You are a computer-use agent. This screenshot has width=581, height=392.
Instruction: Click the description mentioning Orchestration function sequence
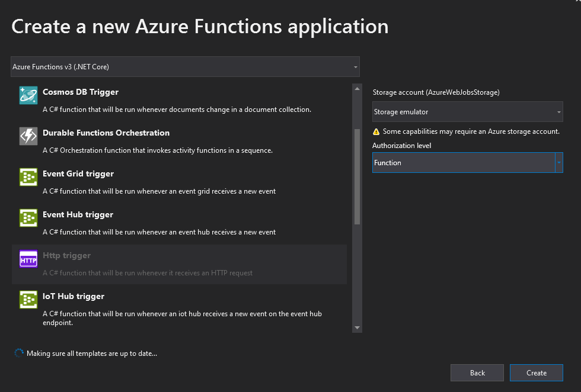[158, 150]
